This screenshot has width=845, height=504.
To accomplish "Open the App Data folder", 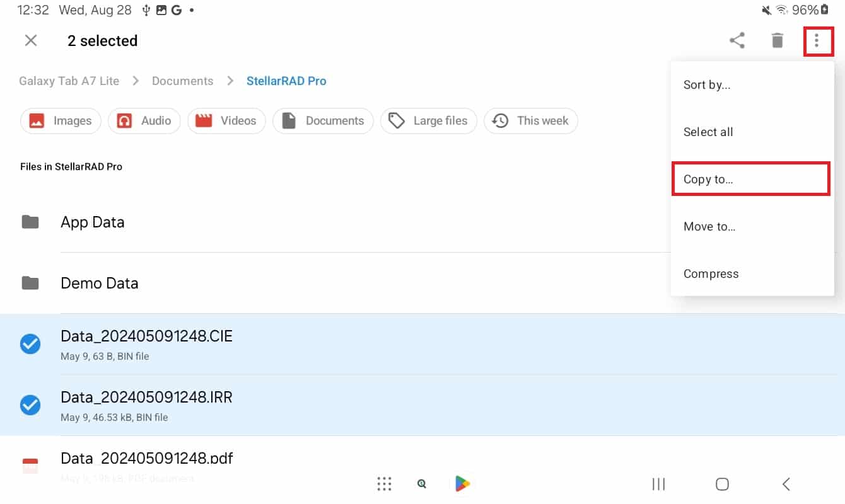I will [92, 222].
